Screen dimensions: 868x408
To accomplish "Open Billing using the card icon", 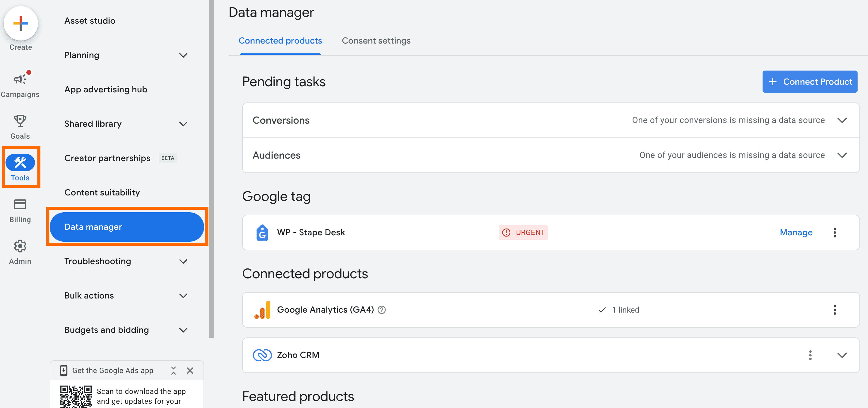I will pyautogui.click(x=20, y=204).
